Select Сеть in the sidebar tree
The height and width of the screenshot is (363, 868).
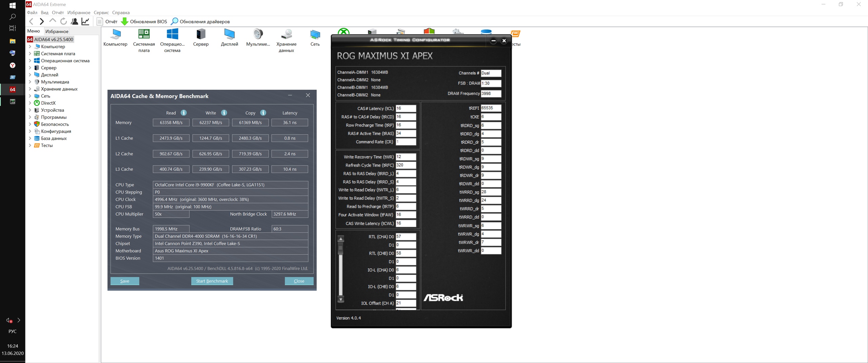pos(45,96)
